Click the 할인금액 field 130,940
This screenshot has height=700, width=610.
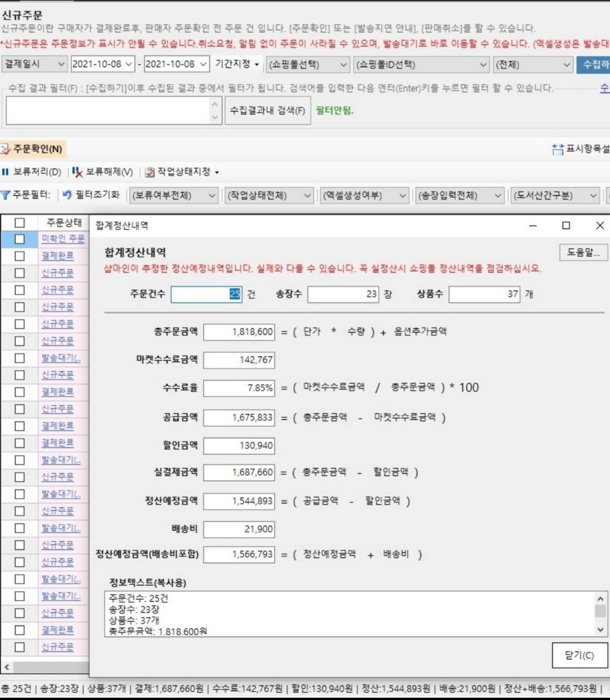coord(239,446)
